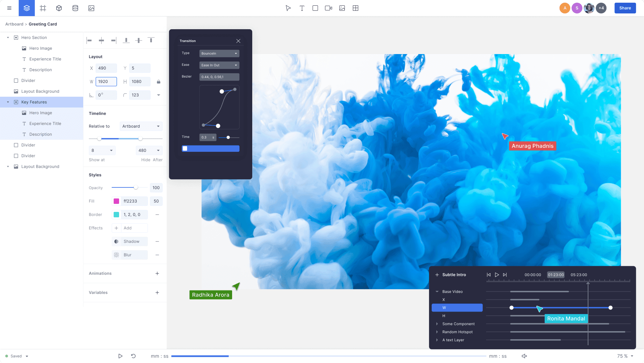Select the grid table tool
The width and height of the screenshot is (644, 363).
coord(356,8)
